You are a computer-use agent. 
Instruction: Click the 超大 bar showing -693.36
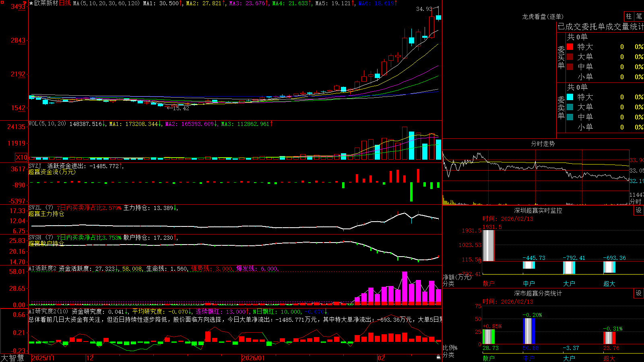(x=609, y=267)
